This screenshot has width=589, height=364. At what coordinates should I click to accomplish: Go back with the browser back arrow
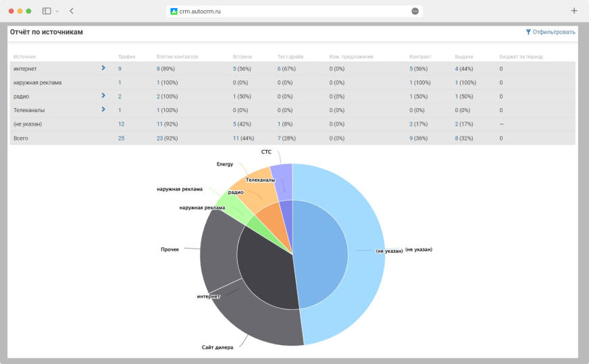(x=72, y=11)
